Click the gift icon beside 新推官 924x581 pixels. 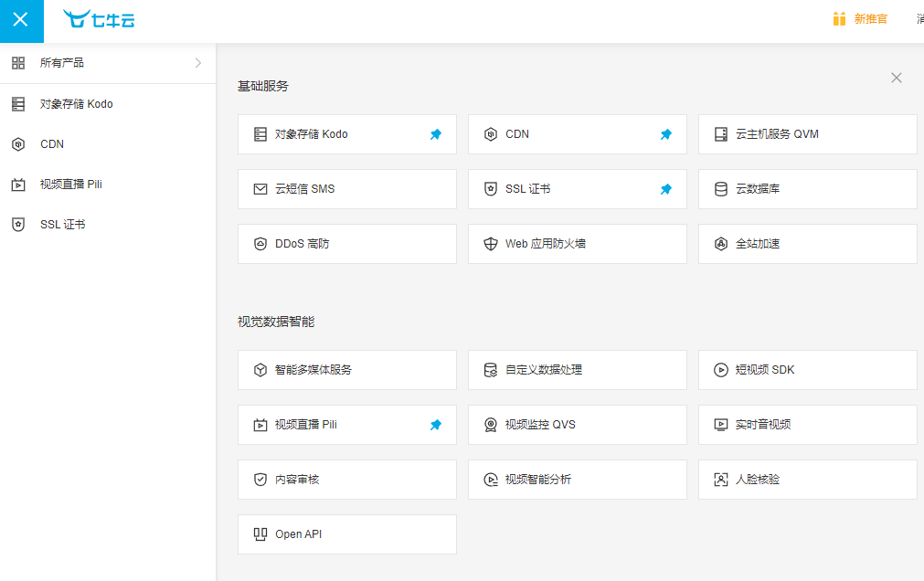coord(839,19)
